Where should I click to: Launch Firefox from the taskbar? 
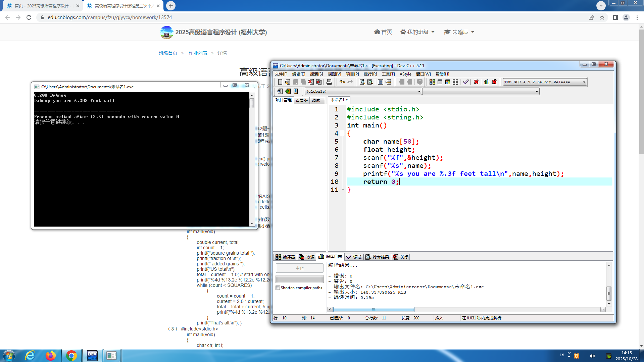coord(51,355)
